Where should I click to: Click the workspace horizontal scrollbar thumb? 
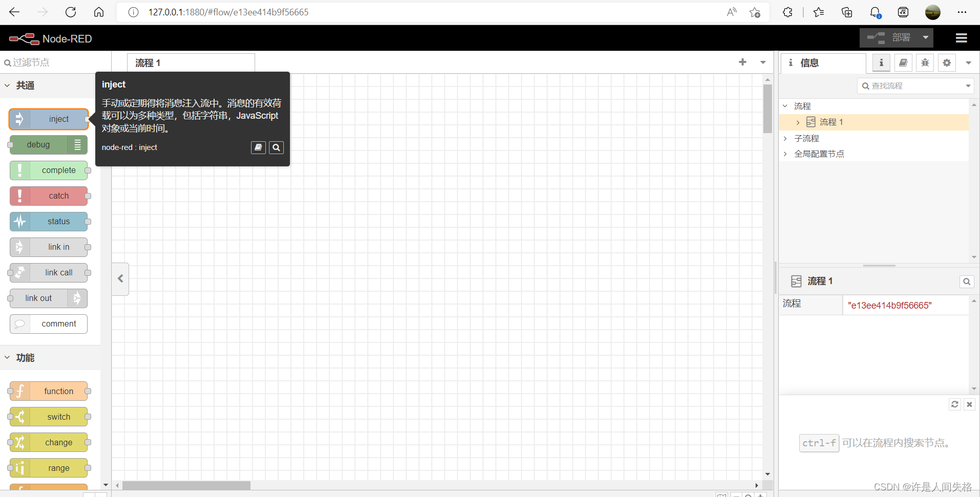point(186,485)
